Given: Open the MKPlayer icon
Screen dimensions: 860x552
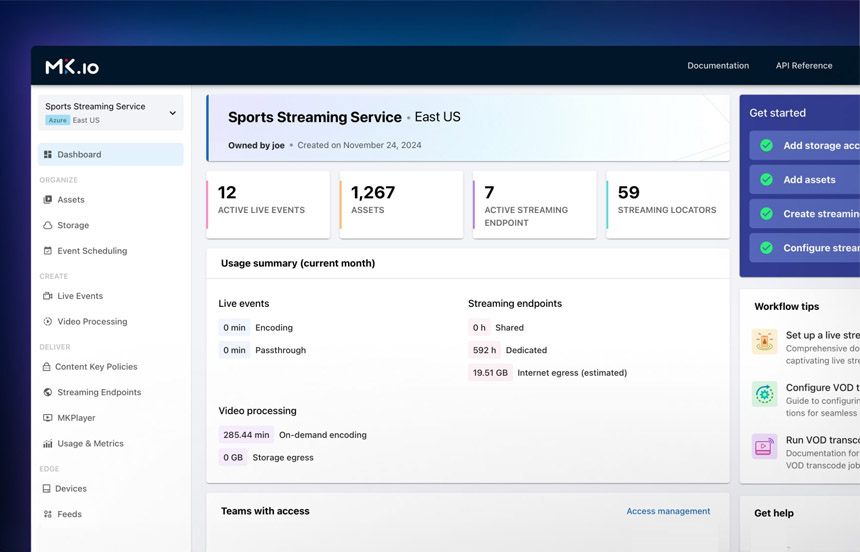Looking at the screenshot, I should pos(48,418).
